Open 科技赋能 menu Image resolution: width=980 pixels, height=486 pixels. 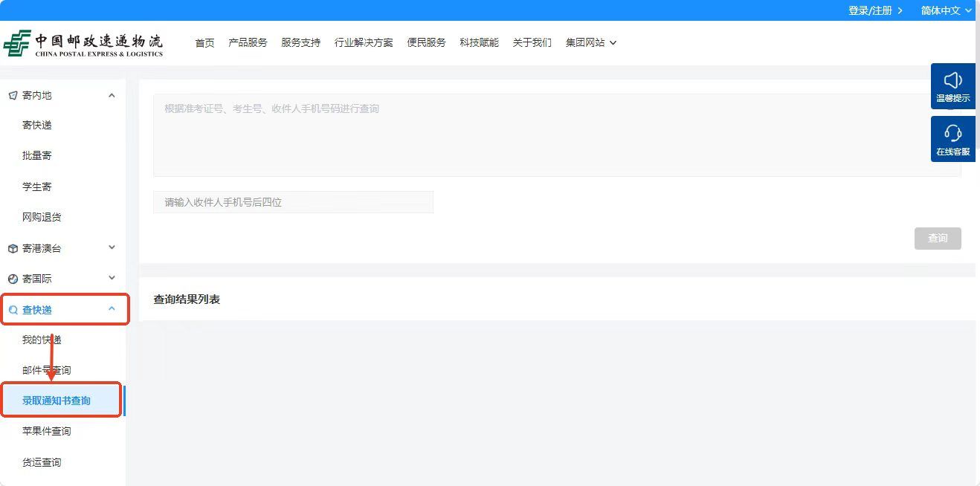point(479,43)
